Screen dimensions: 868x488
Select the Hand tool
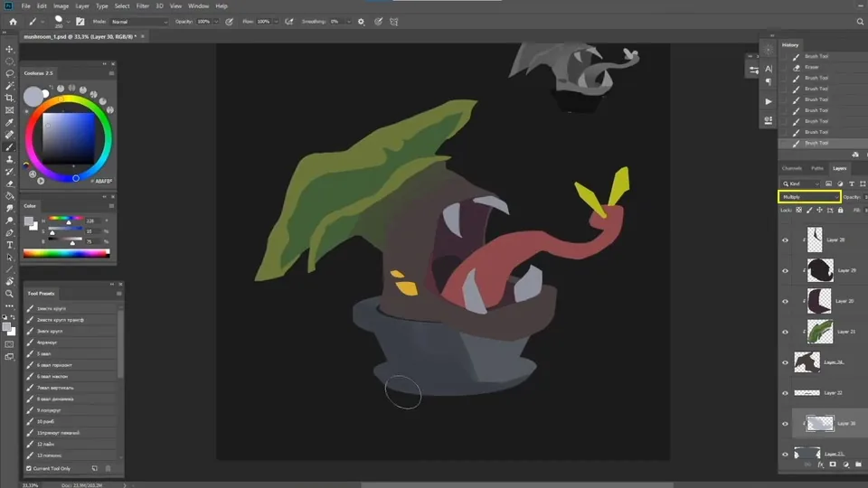(x=9, y=282)
